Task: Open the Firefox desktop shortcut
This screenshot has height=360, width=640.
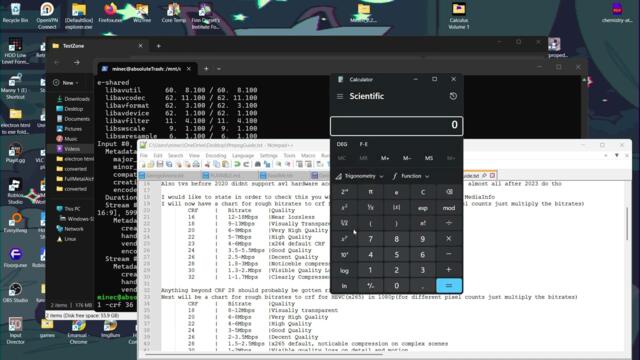Action: point(110,13)
